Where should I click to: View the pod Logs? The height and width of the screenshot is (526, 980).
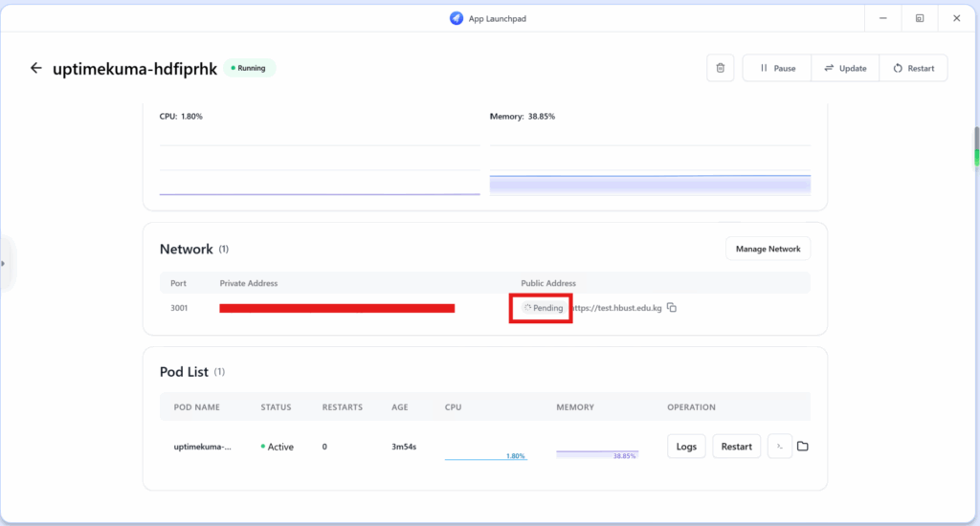pyautogui.click(x=686, y=447)
